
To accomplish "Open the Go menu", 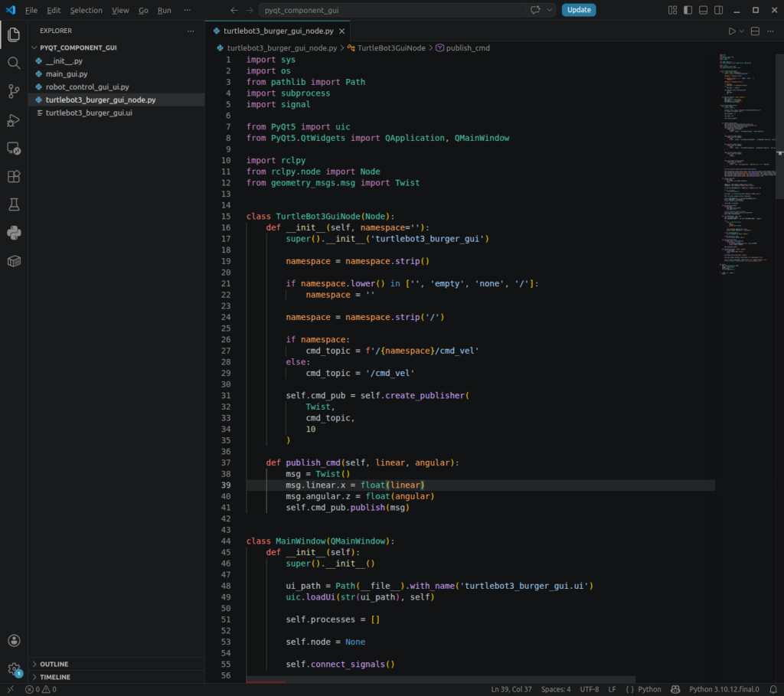I will (143, 10).
